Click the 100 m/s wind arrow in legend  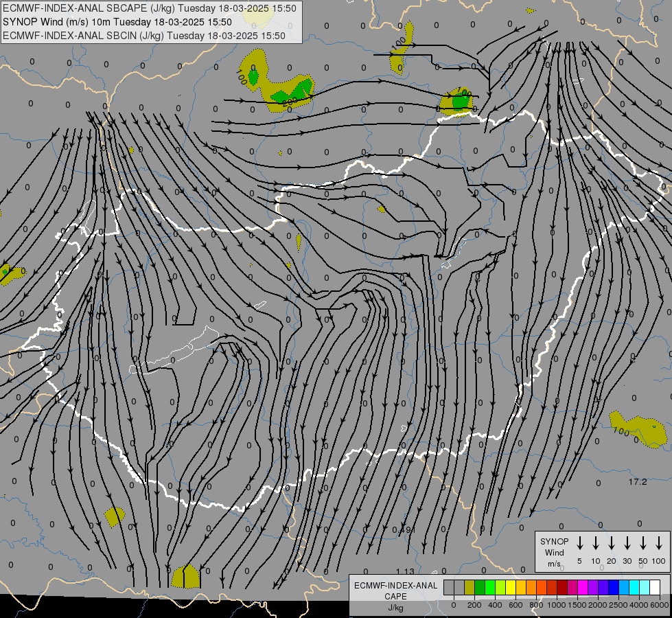[x=659, y=543]
